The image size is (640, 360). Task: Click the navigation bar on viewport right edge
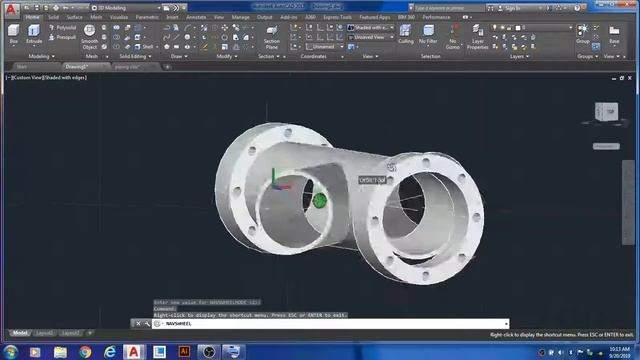click(x=628, y=202)
